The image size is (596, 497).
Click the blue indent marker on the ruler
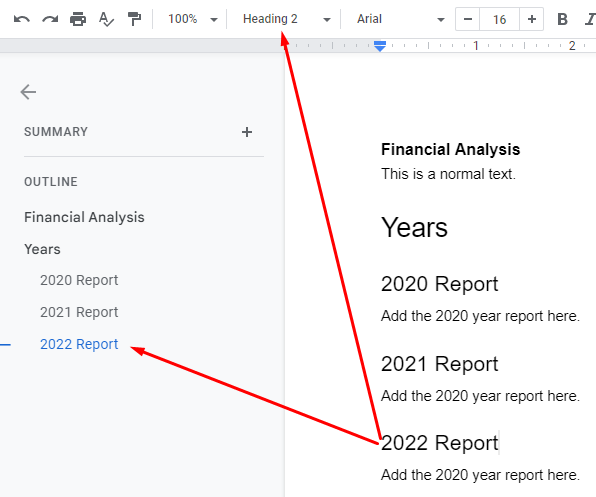[x=380, y=46]
